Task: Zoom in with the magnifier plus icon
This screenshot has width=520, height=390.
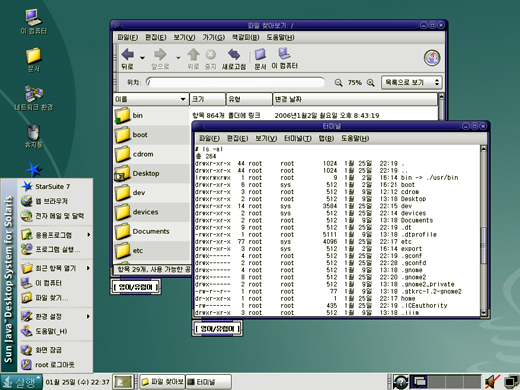Action: (370, 83)
